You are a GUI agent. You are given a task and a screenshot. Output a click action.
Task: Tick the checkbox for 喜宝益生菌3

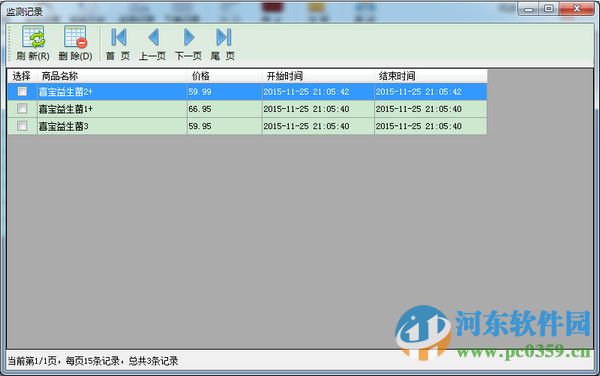[22, 125]
